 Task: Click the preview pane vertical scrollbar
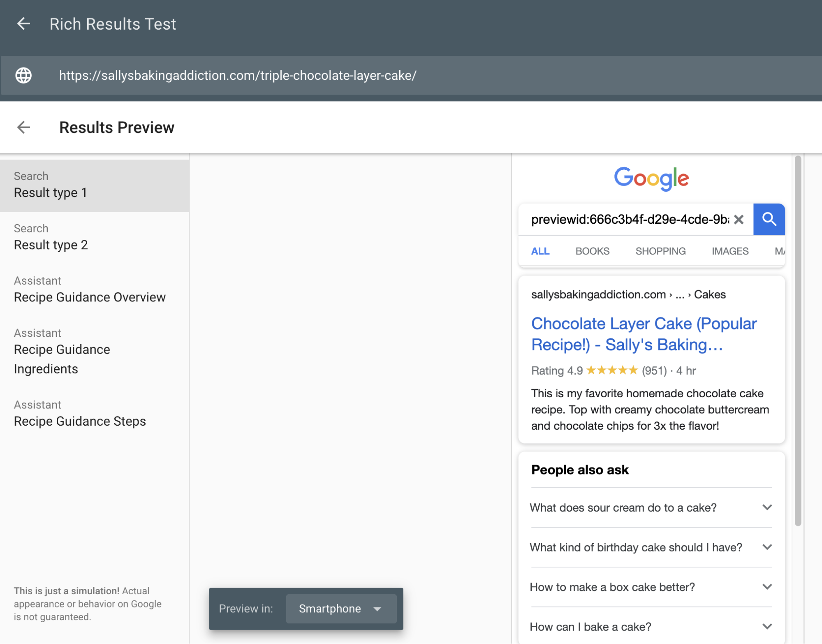[x=798, y=341]
